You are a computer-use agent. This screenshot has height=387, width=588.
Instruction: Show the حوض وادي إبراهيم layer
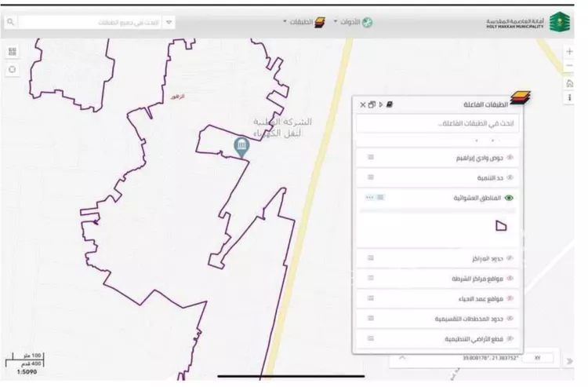[x=510, y=158]
